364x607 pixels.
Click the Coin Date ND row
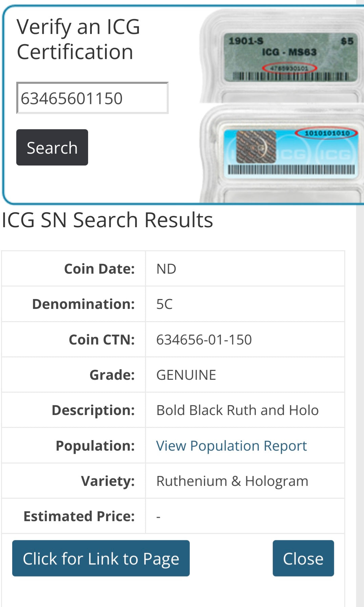[x=166, y=268]
